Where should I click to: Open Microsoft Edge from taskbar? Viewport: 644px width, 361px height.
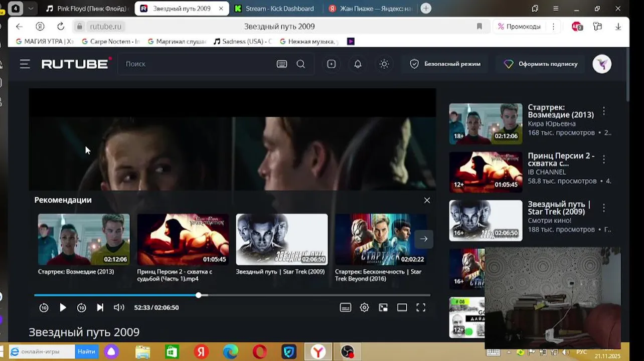(230, 352)
